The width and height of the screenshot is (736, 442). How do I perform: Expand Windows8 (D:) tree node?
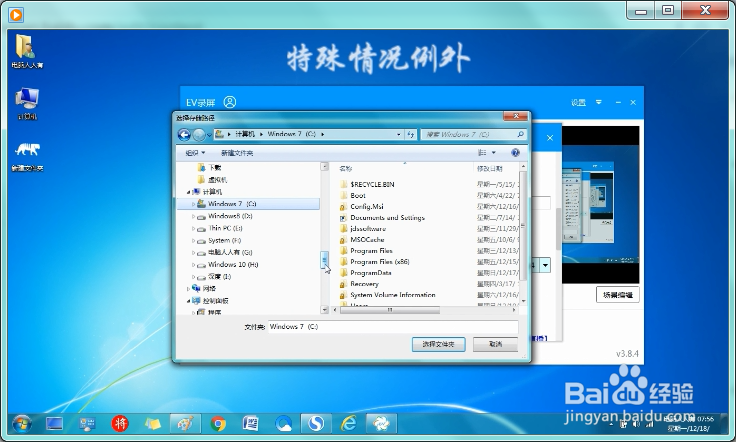click(193, 216)
